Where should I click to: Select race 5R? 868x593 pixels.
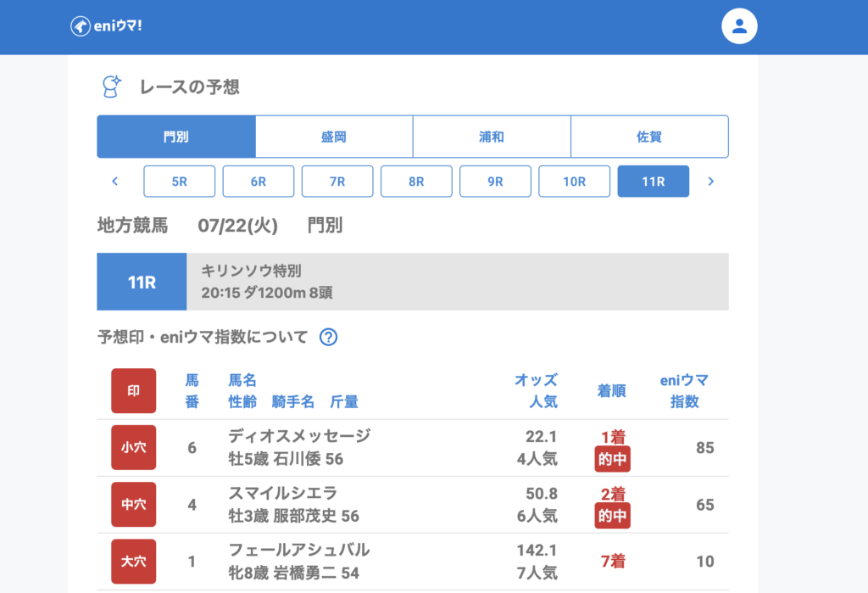pos(180,182)
